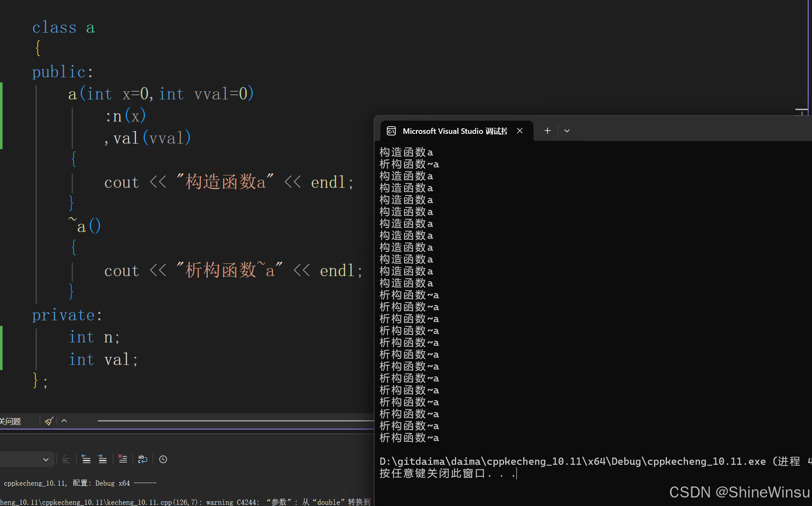Click the cout line printing "析构函数~a"
This screenshot has width=812, height=506.
(x=234, y=271)
